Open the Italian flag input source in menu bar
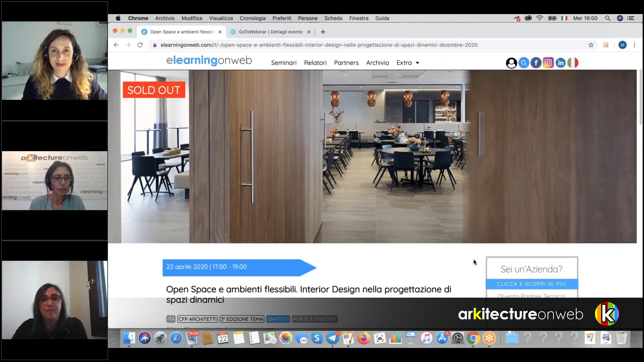 564,18
